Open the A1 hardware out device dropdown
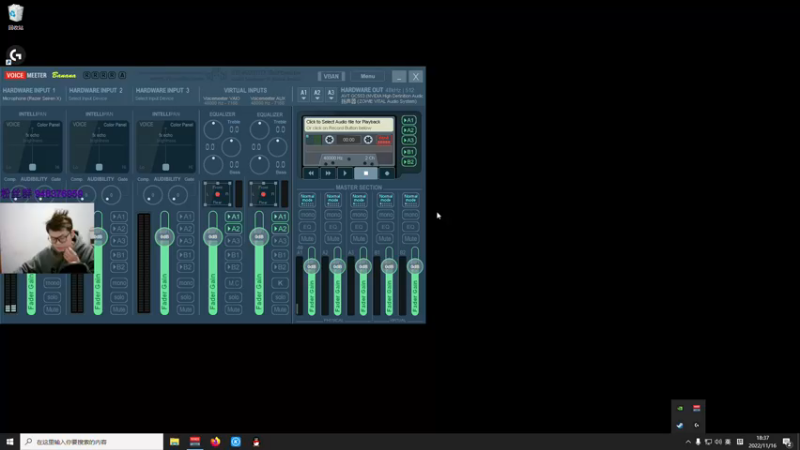The width and height of the screenshot is (800, 450). [x=304, y=94]
